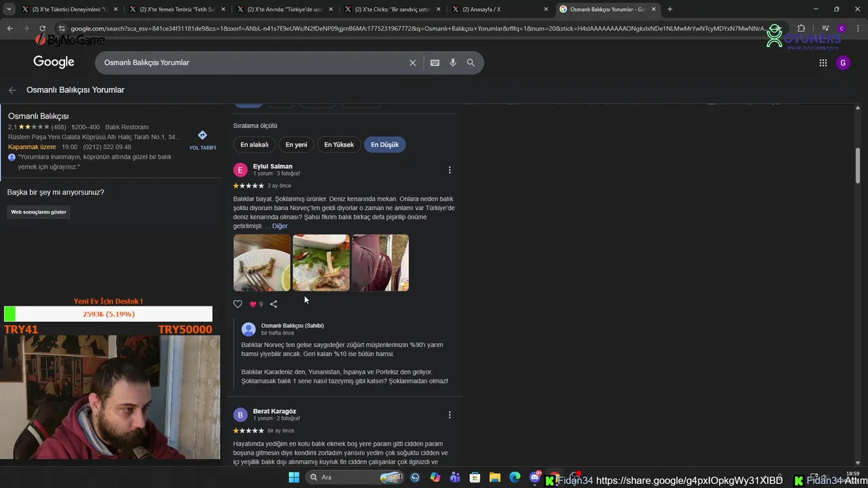Image resolution: width=868 pixels, height=488 pixels.
Task: Open the more options menu for Berat Karagöz's review
Action: pos(450,415)
